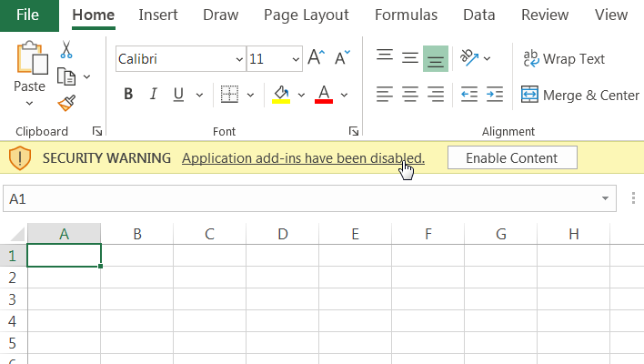
Task: Apply the yellow fill color swatch
Action: tap(281, 94)
